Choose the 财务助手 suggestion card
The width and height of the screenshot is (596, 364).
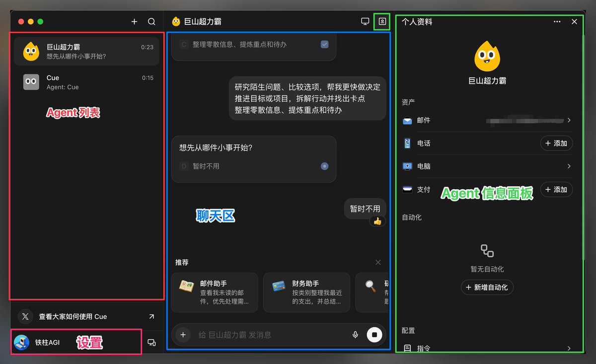[x=306, y=292]
